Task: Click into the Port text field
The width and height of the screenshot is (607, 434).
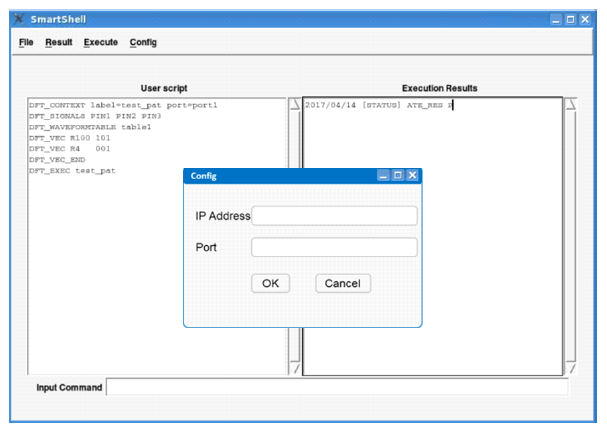Action: click(334, 248)
